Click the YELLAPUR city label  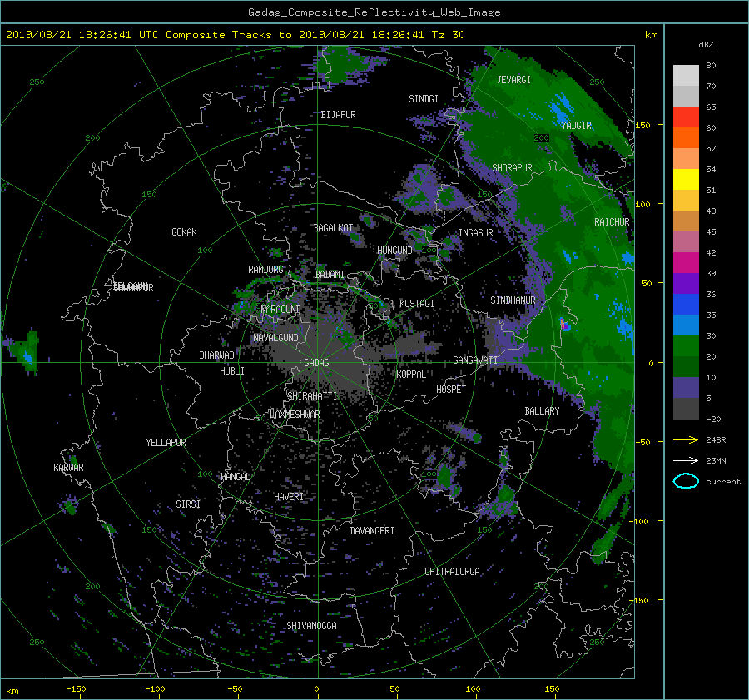tap(166, 443)
